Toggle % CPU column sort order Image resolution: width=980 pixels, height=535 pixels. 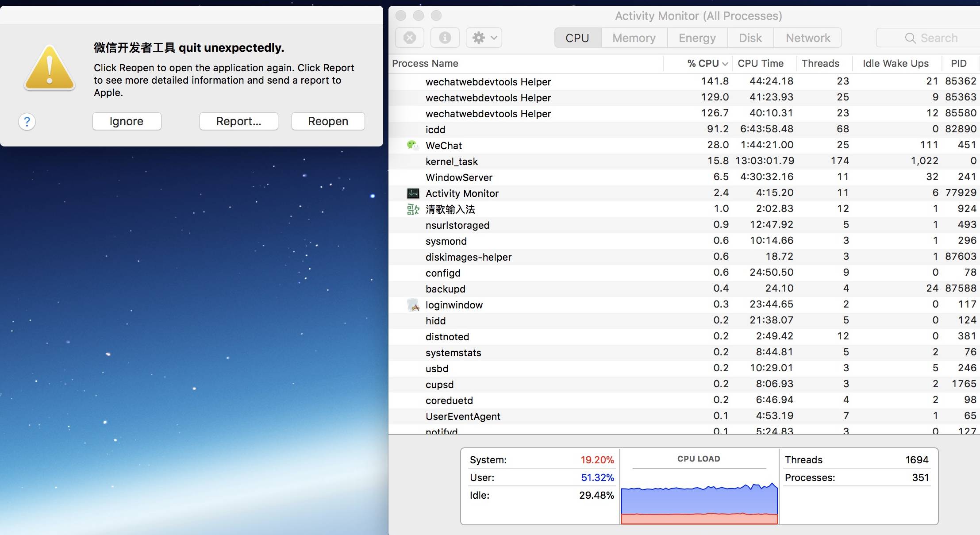click(707, 64)
